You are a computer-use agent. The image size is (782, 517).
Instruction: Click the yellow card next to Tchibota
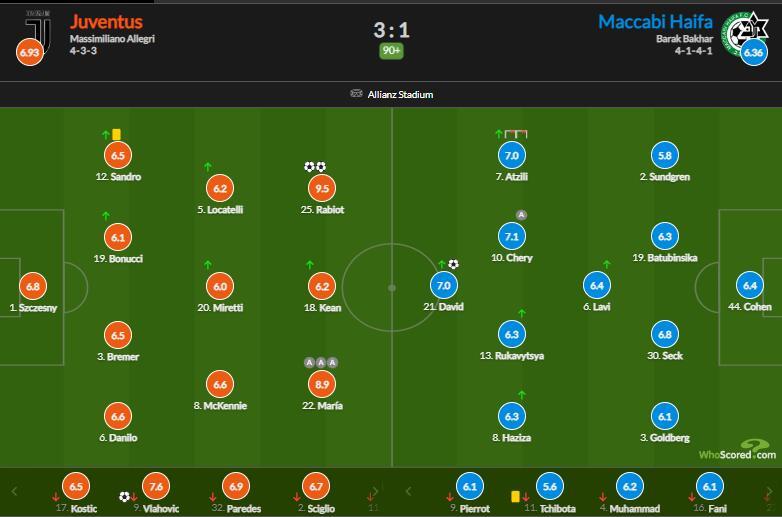515,495
